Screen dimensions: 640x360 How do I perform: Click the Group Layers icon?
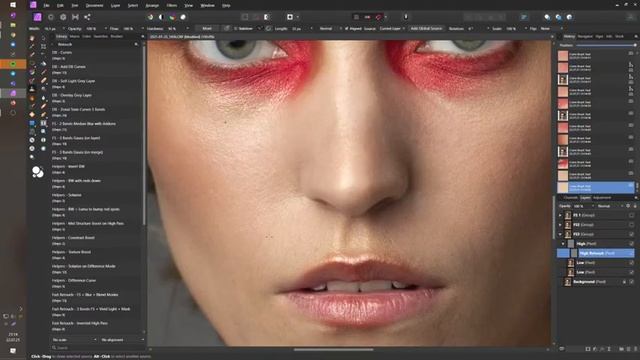[622, 349]
